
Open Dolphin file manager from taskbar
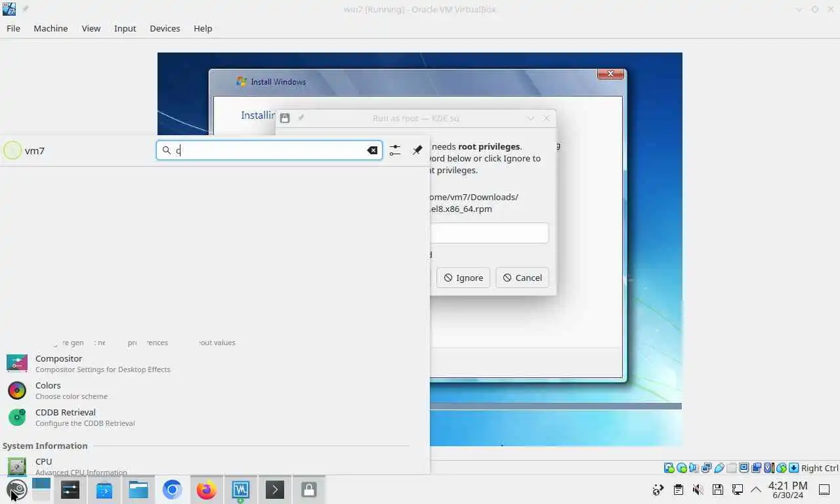coord(138,490)
